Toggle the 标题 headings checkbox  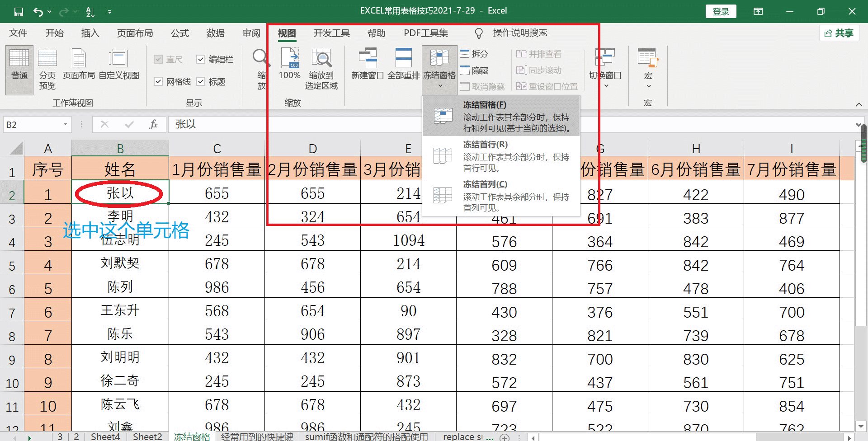(x=201, y=81)
